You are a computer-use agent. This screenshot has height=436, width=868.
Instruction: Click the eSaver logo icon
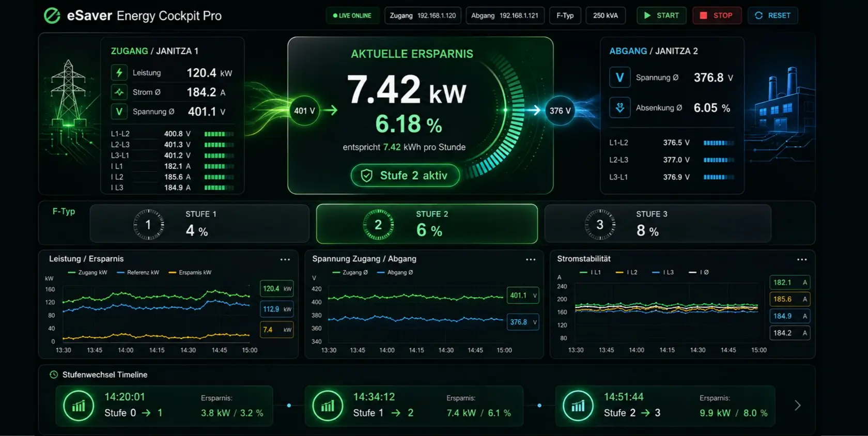tap(52, 16)
